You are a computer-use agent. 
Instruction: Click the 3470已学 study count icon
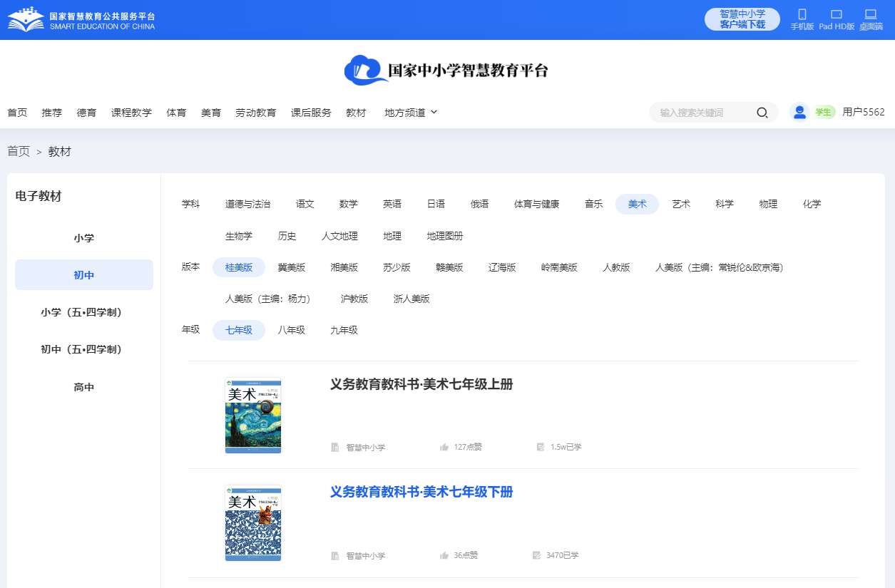[x=536, y=555]
